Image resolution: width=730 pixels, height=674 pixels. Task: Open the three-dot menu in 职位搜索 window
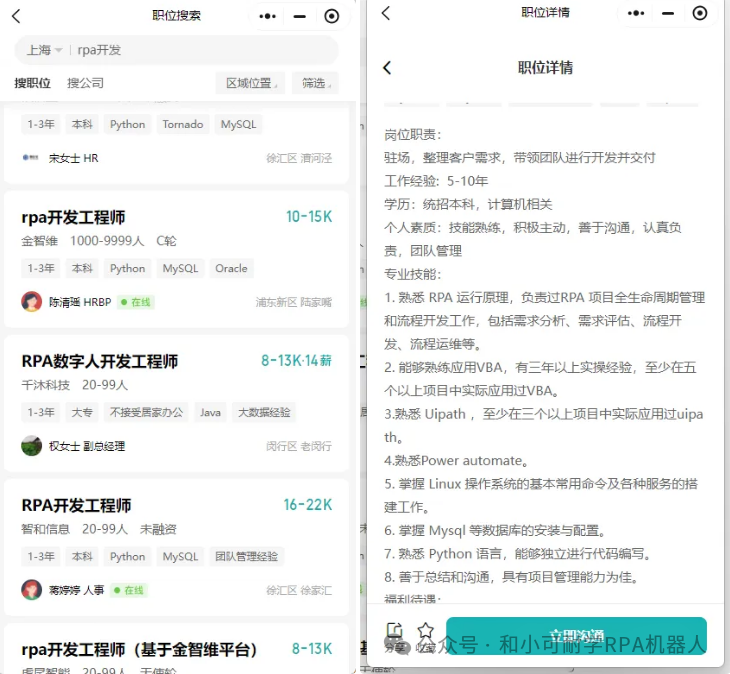point(267,16)
